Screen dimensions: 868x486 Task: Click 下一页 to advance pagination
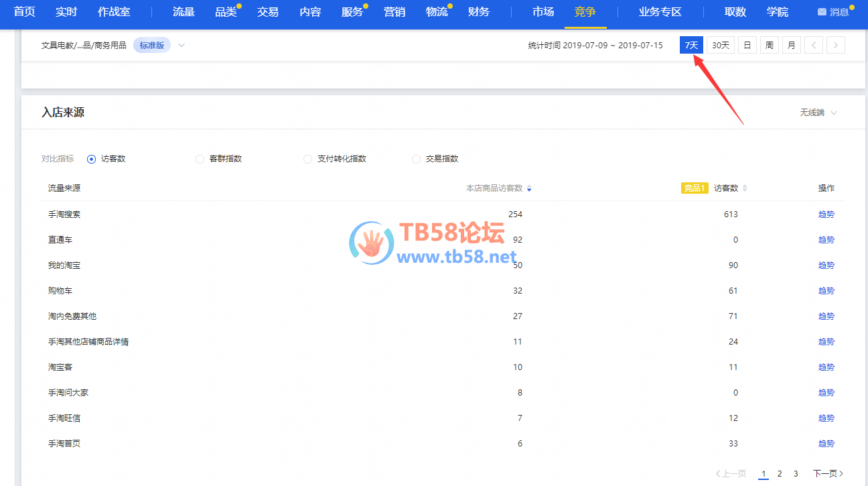tap(828, 473)
